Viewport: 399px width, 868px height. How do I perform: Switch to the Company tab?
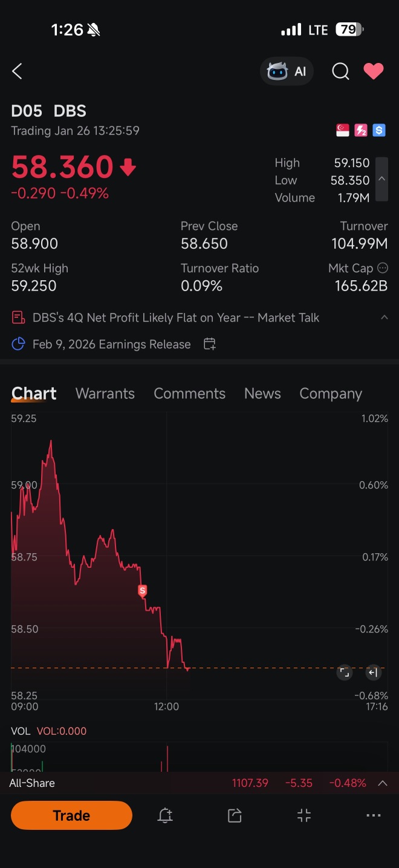(x=331, y=393)
